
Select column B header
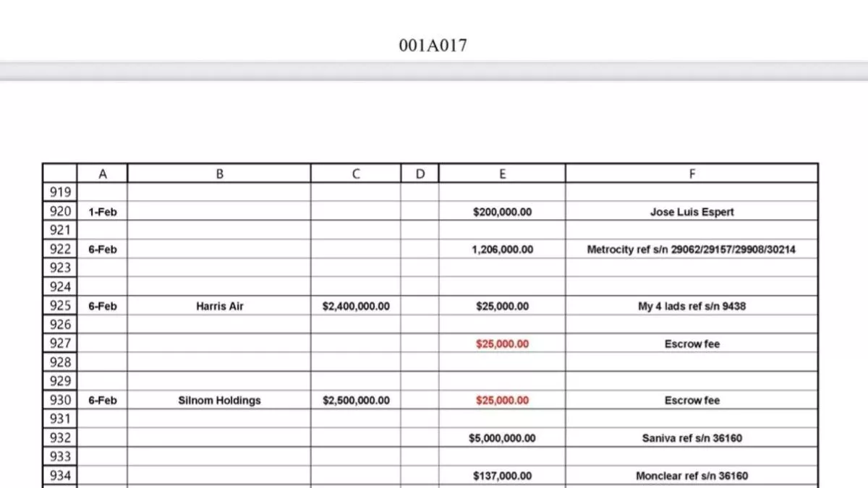click(219, 174)
